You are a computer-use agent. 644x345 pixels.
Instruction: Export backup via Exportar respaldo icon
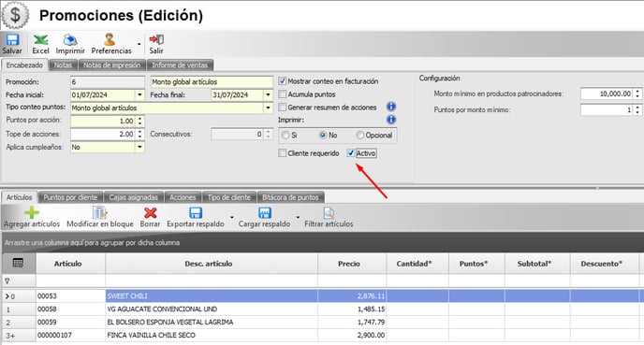click(195, 213)
